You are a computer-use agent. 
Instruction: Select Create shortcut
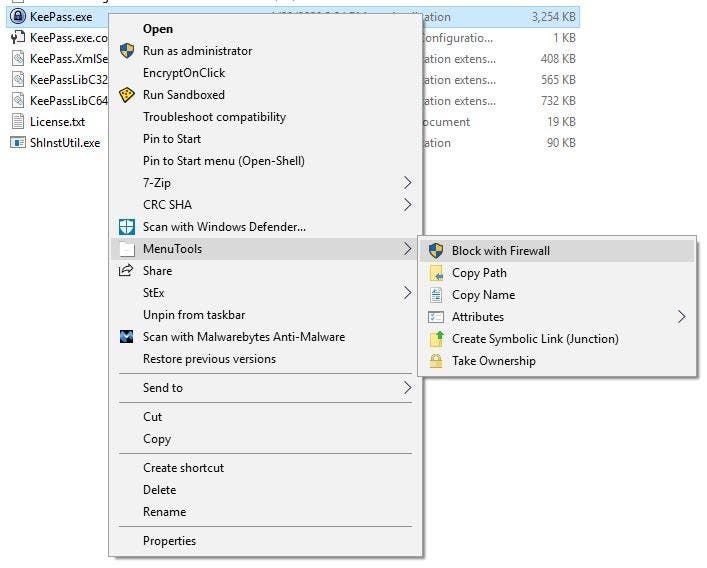[266, 468]
